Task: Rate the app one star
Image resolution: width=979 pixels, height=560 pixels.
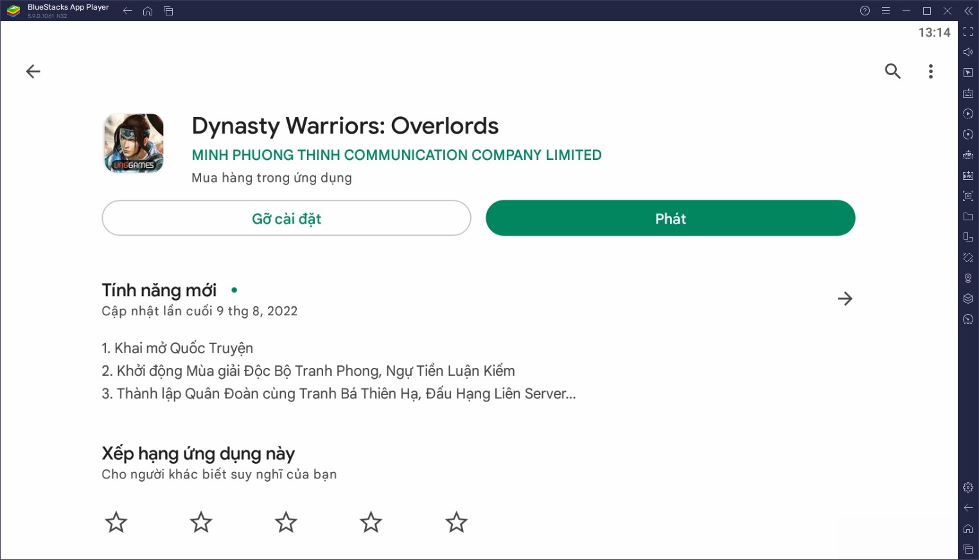Action: [x=116, y=522]
